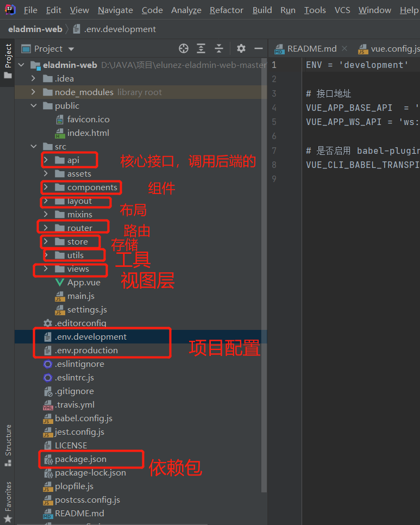Collapse the public folder
Viewport: 420px width, 525px height.
pos(34,106)
